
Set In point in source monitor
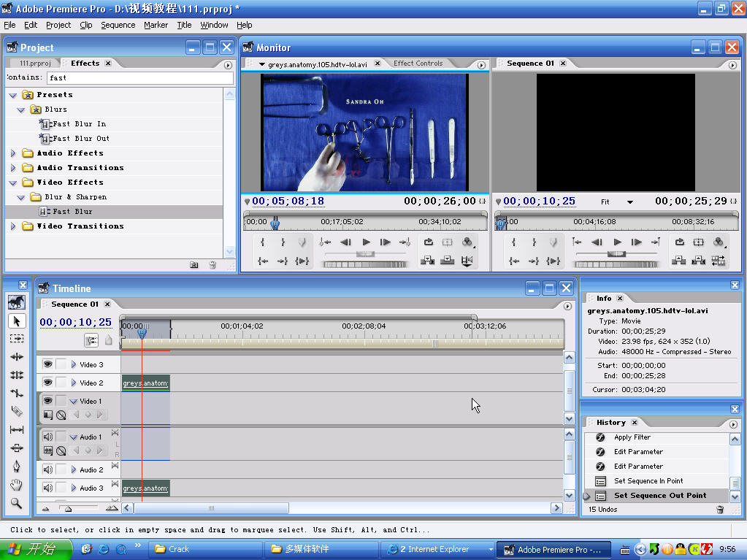point(262,242)
